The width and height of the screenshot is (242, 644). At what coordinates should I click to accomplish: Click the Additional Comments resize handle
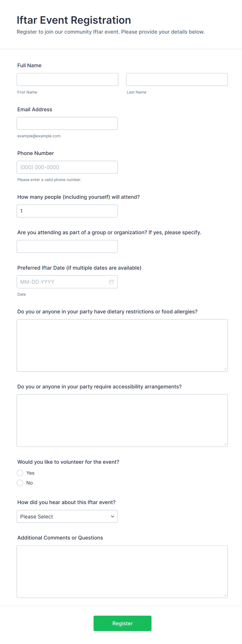pos(225,595)
